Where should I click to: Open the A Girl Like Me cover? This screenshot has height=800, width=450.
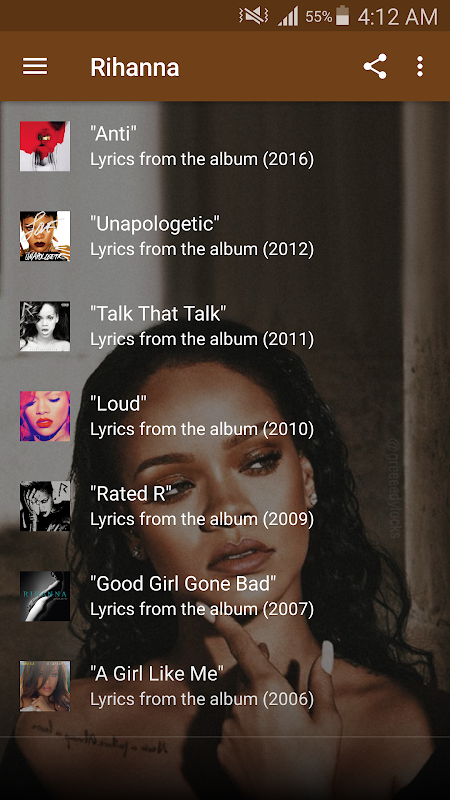(45, 686)
